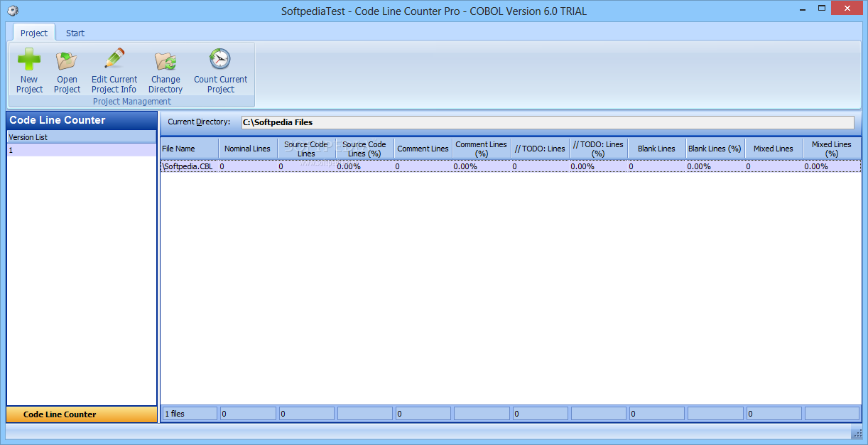
Task: Close the Code Line Counter Pro window
Action: click(x=847, y=8)
